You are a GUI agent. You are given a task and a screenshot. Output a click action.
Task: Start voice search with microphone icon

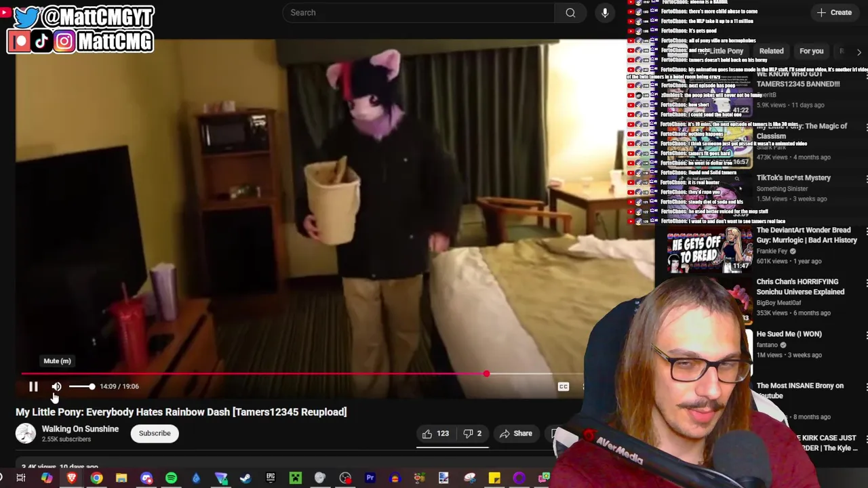tap(605, 12)
